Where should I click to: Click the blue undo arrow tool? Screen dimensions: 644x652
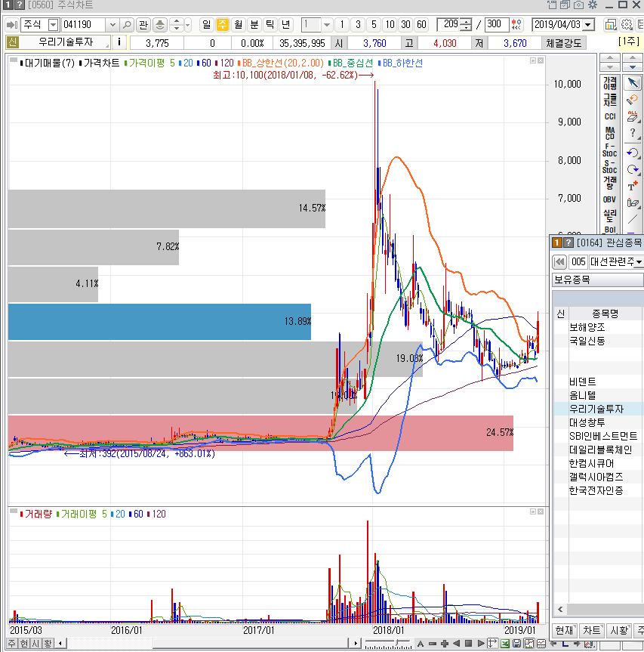pos(633,153)
